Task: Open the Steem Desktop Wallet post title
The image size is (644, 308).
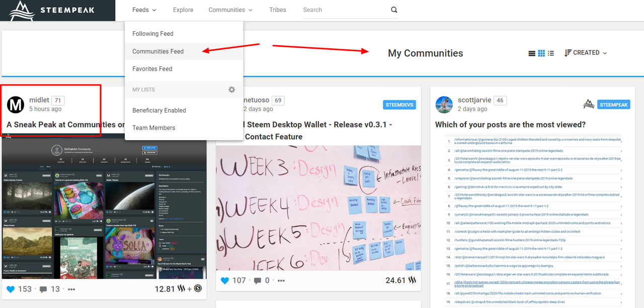Action: [318, 131]
